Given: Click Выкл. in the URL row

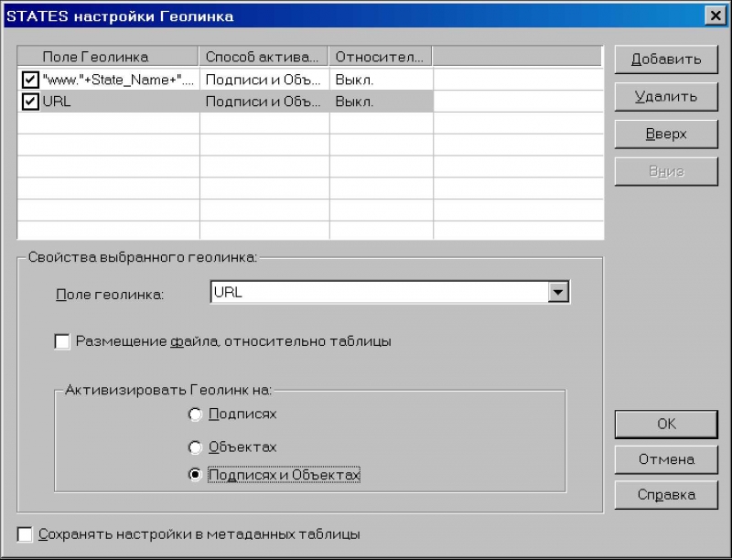Looking at the screenshot, I should tap(354, 102).
